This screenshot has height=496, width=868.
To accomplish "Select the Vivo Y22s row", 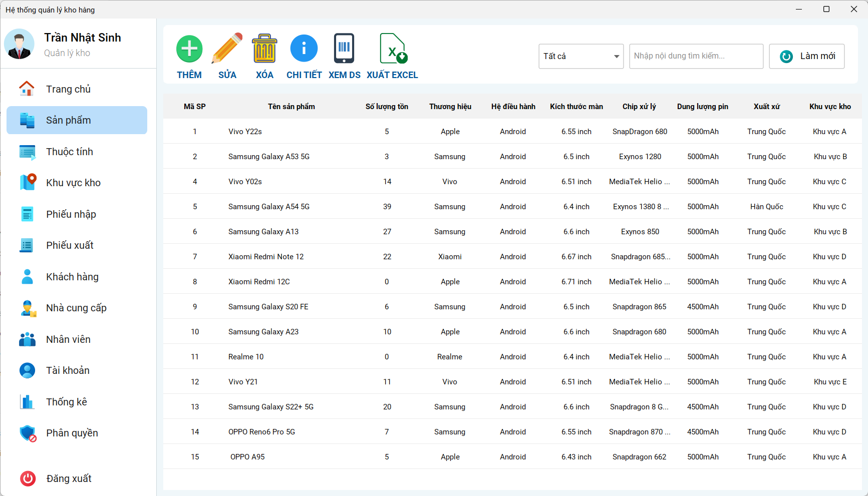I will (x=512, y=132).
